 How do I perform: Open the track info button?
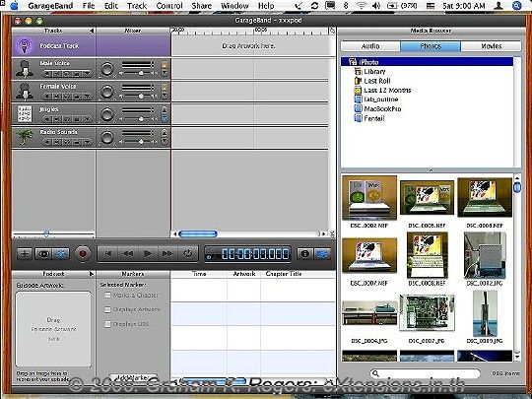click(x=305, y=254)
